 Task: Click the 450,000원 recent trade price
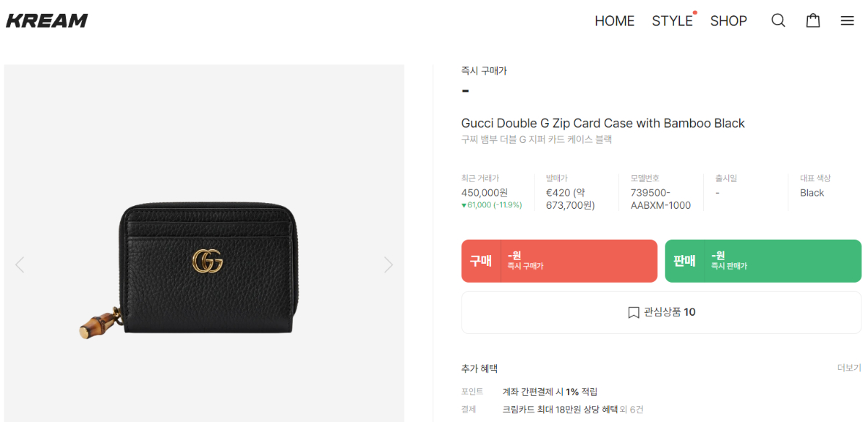point(485,193)
